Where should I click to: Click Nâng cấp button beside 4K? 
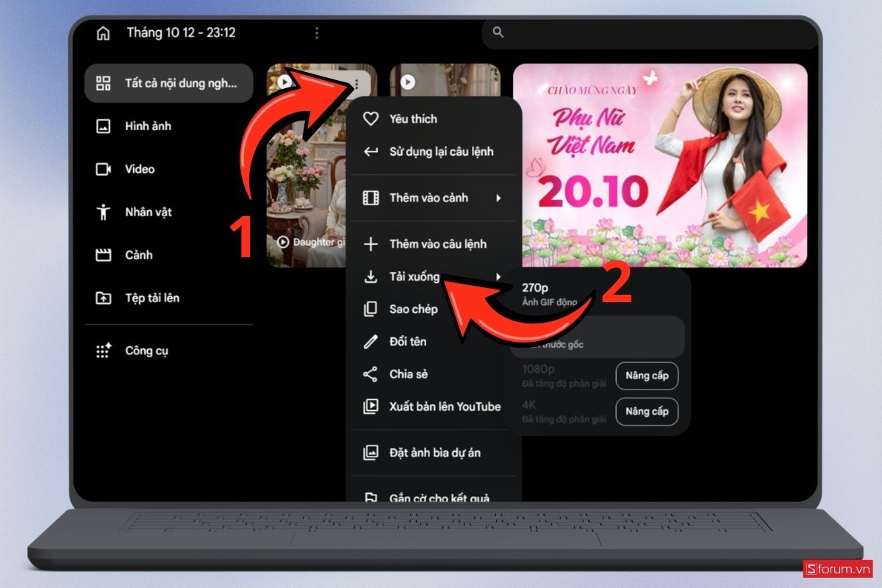coord(647,412)
